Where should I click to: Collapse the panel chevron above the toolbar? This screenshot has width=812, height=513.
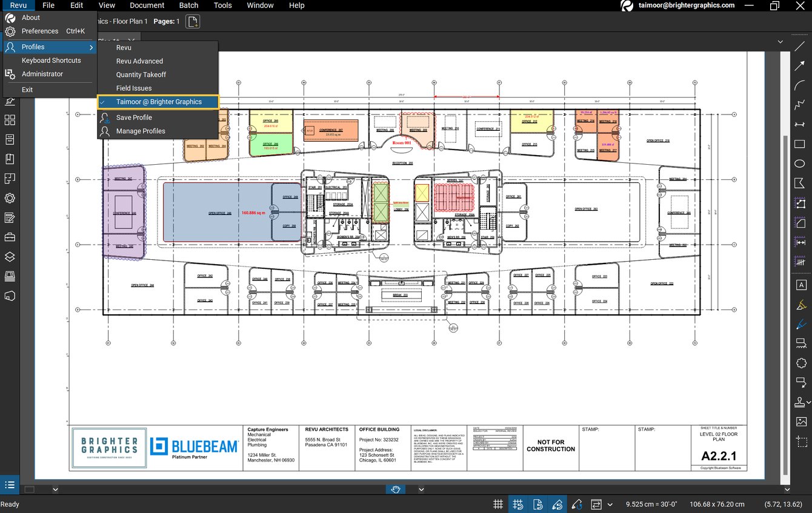pyautogui.click(x=780, y=42)
